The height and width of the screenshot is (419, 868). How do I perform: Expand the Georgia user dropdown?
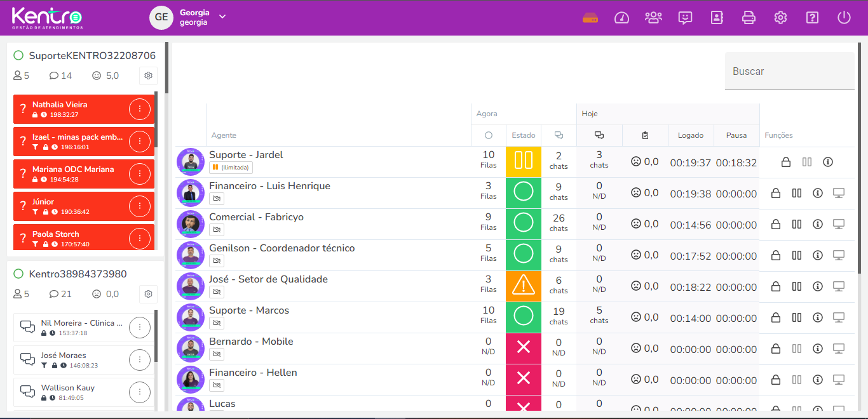pyautogui.click(x=222, y=17)
